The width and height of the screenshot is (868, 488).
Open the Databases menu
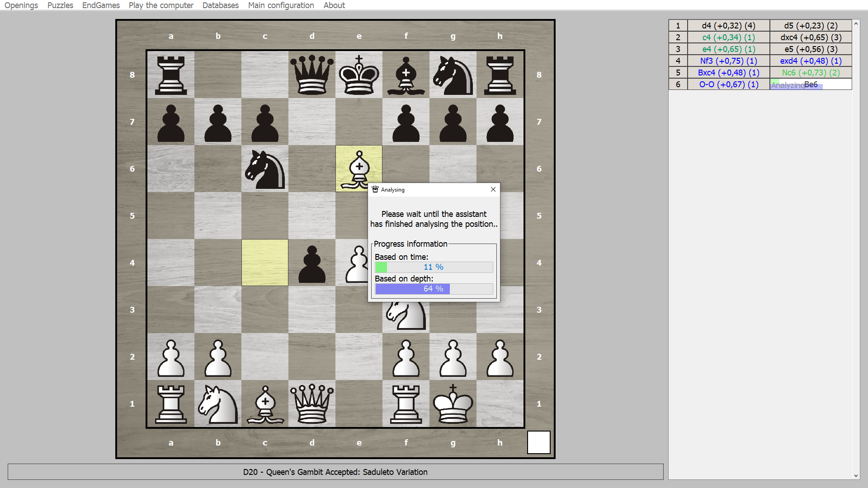(x=220, y=5)
